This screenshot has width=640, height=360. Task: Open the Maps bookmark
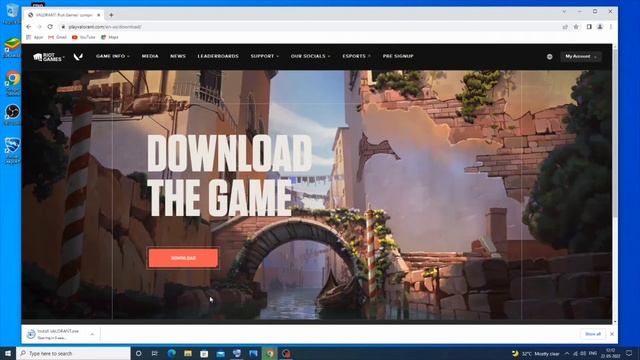(109, 37)
